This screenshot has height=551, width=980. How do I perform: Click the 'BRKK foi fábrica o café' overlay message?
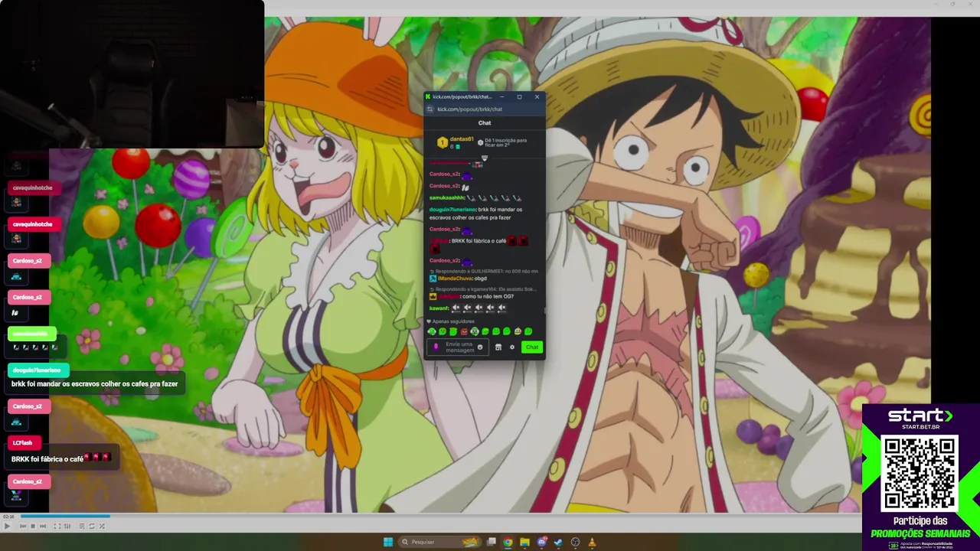pos(61,458)
